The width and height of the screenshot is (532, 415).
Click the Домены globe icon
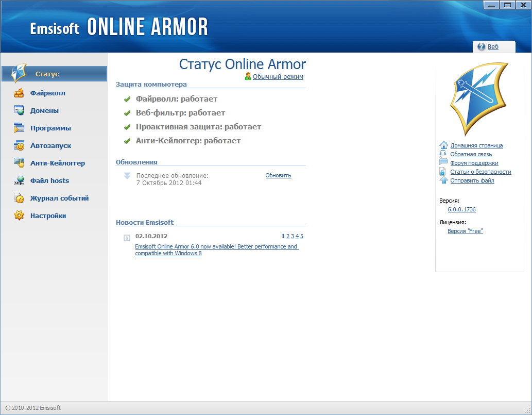pos(19,110)
